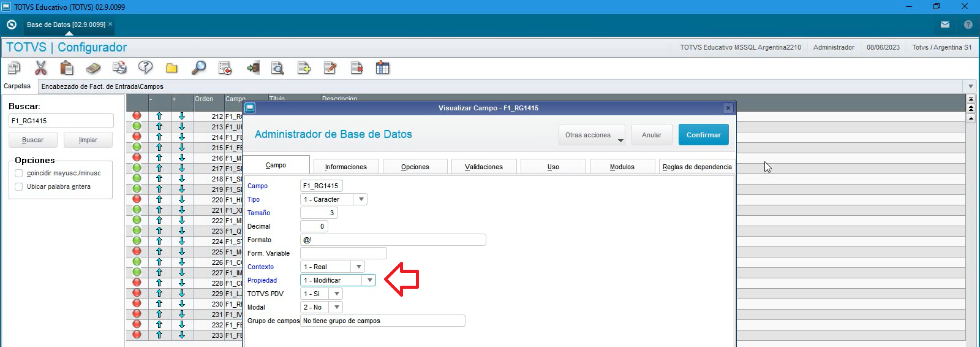Move row 233 down with arrow
980x347 pixels.
(182, 335)
